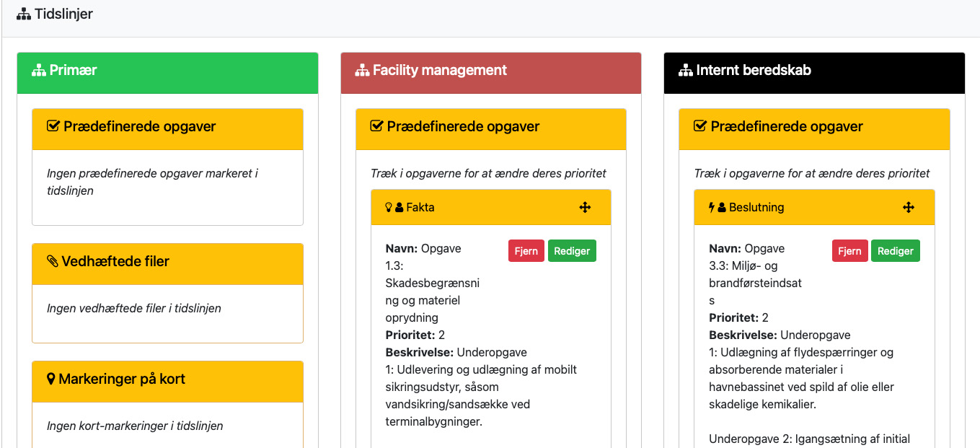Click the Markeringer på kort panel title

pyautogui.click(x=122, y=379)
